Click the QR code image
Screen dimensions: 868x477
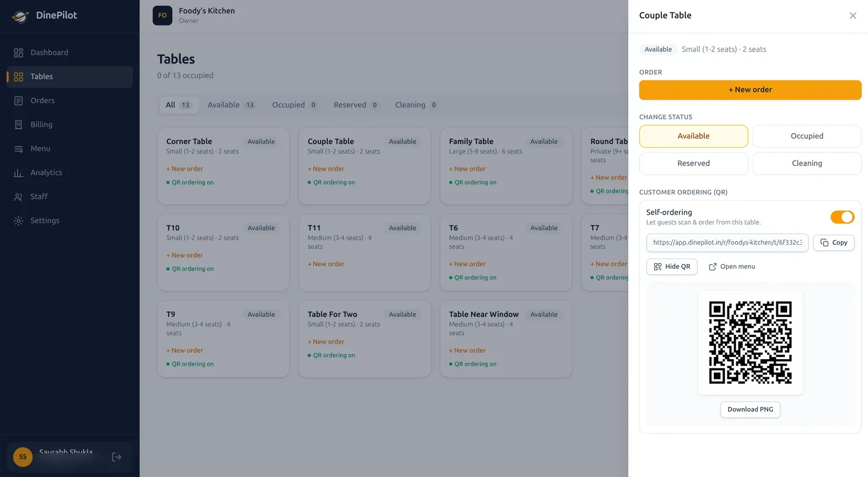(x=750, y=342)
